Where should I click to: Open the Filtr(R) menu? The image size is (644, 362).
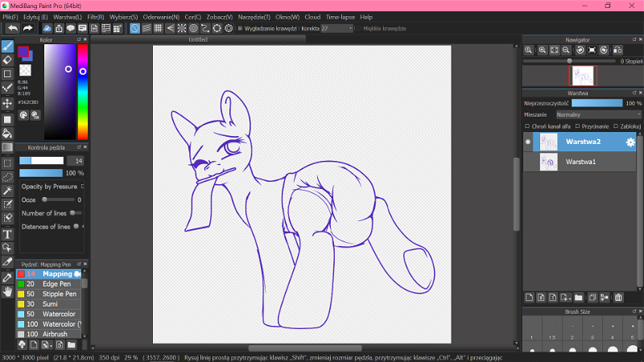95,16
